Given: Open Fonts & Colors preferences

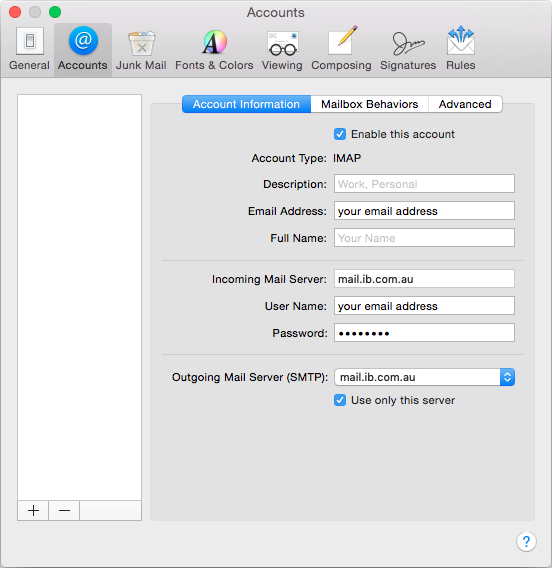Looking at the screenshot, I should click(x=214, y=49).
